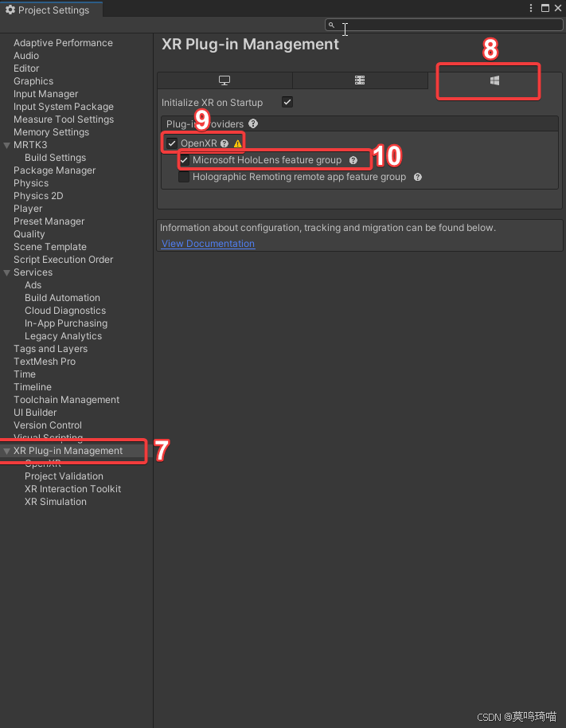Collapse the MRTK3 tree arrow

(x=7, y=145)
